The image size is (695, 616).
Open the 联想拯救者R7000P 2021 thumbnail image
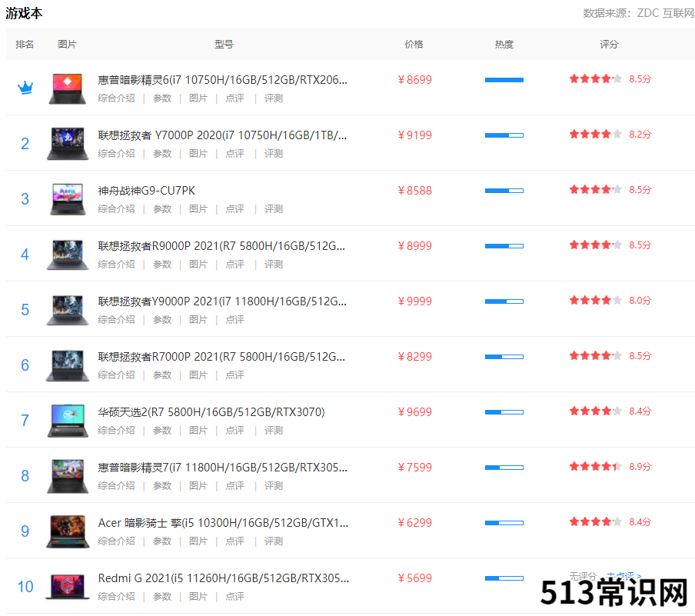68,365
